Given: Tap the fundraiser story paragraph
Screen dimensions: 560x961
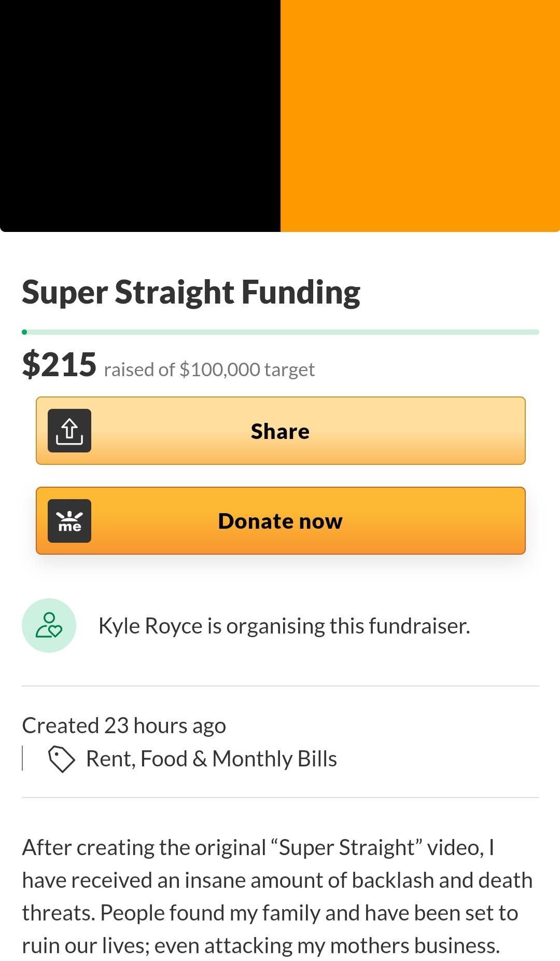Looking at the screenshot, I should pos(277,897).
